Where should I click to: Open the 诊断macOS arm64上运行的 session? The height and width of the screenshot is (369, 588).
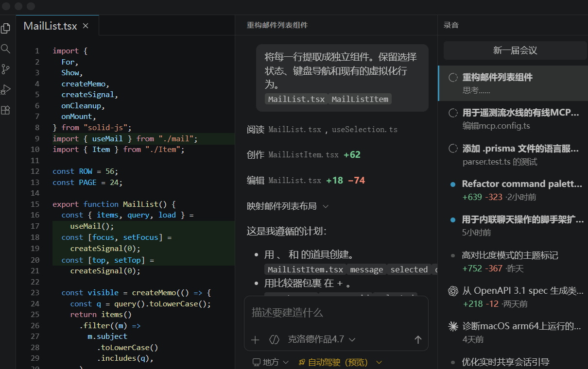pyautogui.click(x=513, y=332)
